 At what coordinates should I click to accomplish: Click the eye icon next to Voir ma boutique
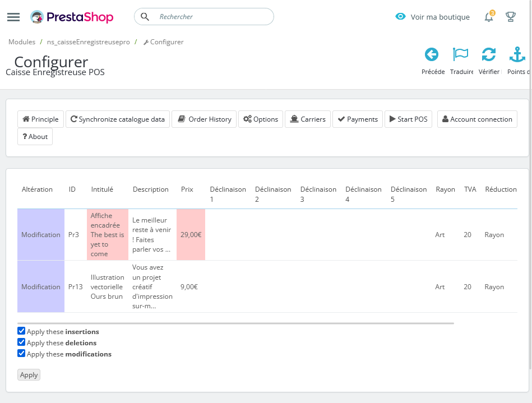click(x=400, y=17)
